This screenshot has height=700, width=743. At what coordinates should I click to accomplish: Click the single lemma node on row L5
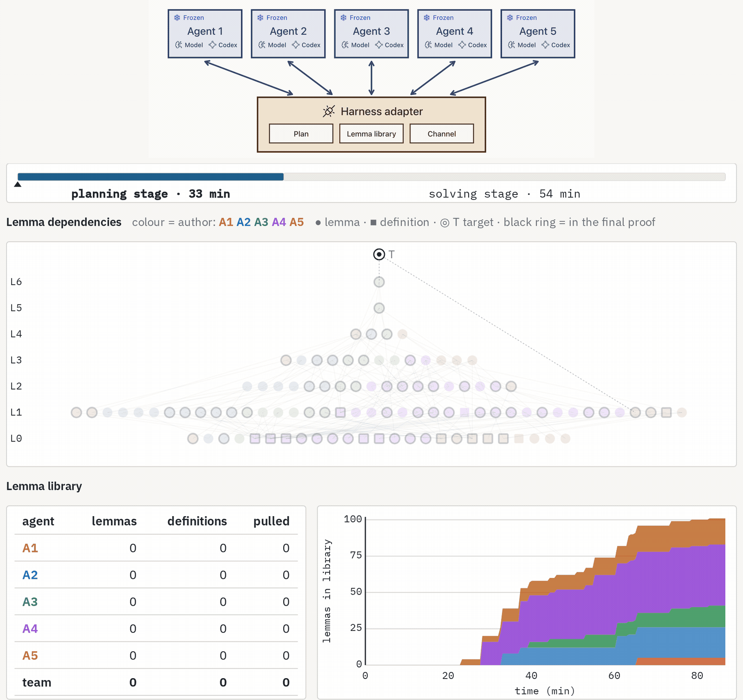pos(379,308)
